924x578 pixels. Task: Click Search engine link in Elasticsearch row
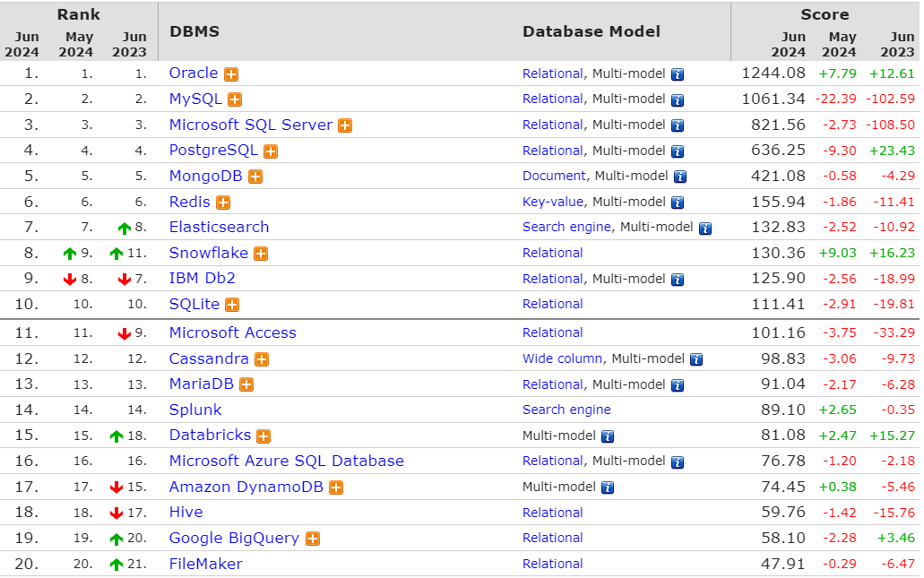566,228
